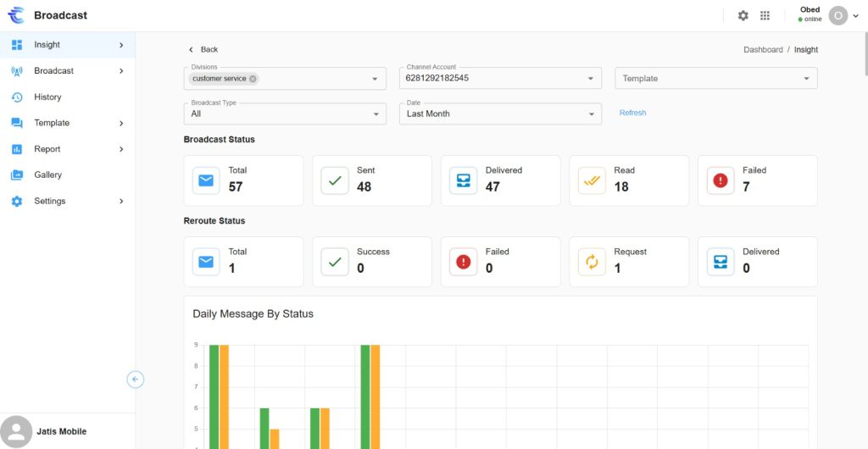Screen dimensions: 868x449
Task: Open the Date dropdown showing Last Month
Action: tap(500, 114)
